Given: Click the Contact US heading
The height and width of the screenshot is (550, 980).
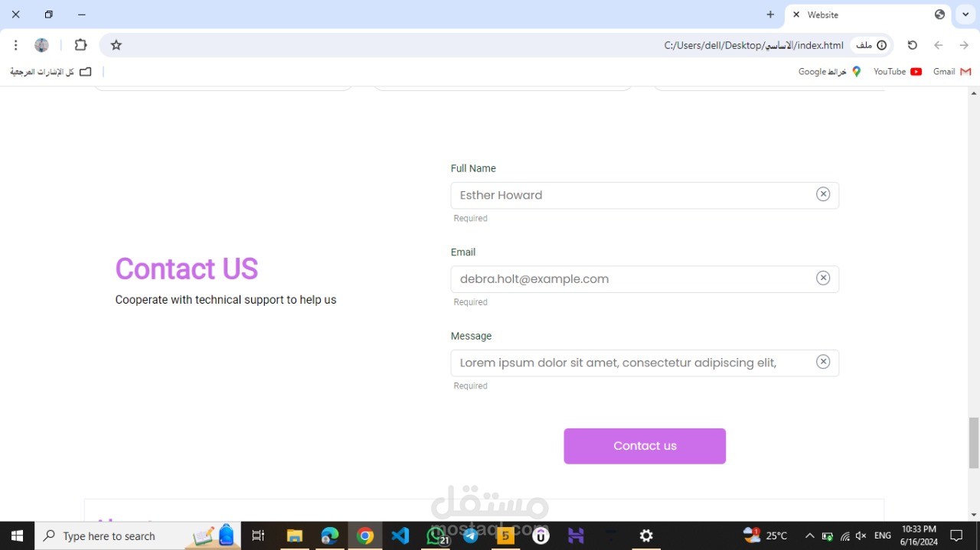Looking at the screenshot, I should (x=187, y=268).
